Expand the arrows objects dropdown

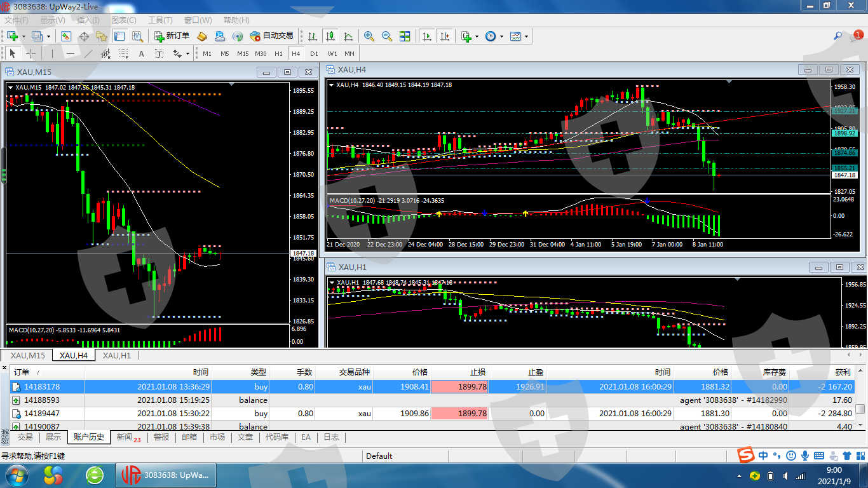tap(188, 54)
